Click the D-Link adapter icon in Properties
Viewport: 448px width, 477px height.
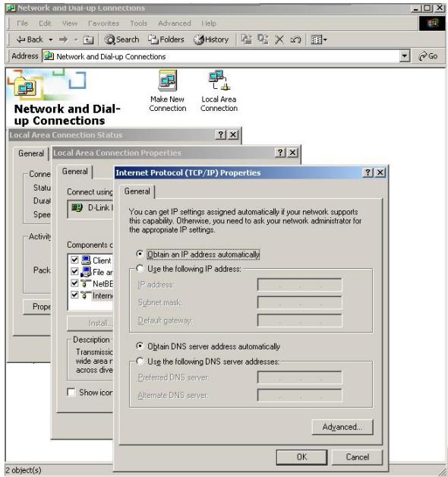pyautogui.click(x=77, y=208)
